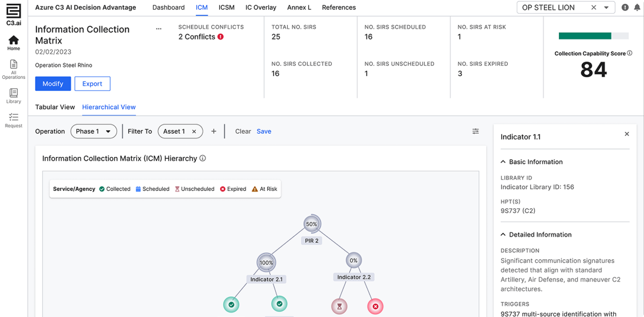Open the OP STEEL LION dropdown arrow
Screen dimensions: 644x317
pos(606,8)
